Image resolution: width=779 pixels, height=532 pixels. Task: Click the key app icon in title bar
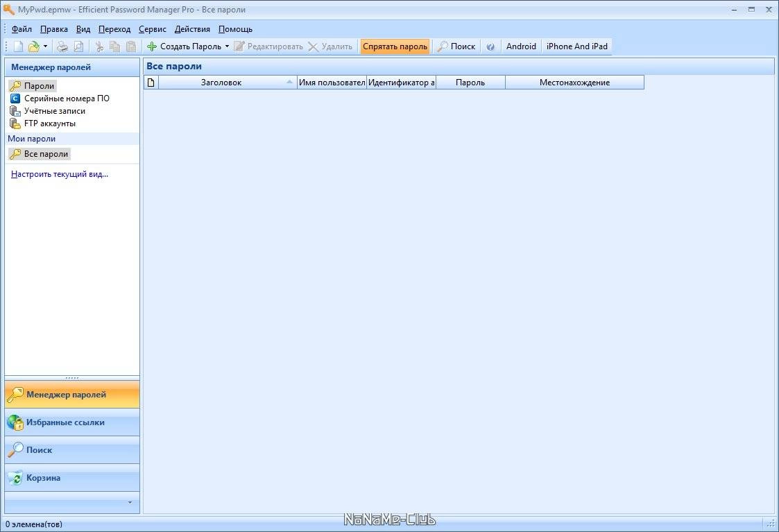(x=8, y=10)
